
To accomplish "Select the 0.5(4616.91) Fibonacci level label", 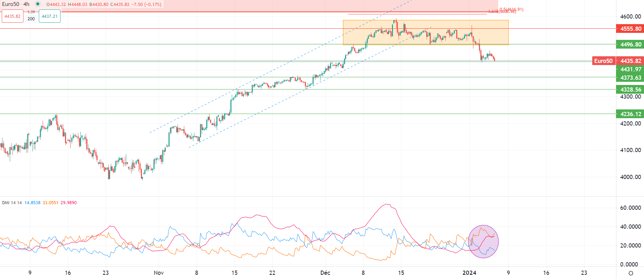I will (511, 9).
